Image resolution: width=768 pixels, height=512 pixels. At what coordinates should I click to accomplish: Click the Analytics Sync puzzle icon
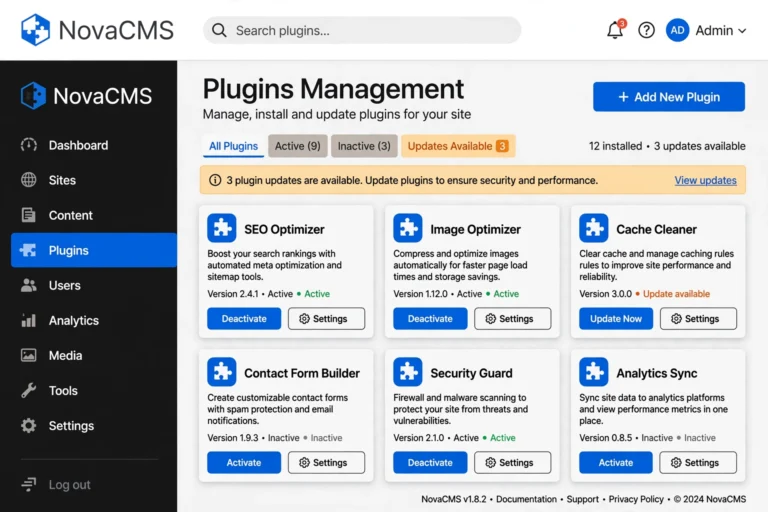pyautogui.click(x=594, y=372)
